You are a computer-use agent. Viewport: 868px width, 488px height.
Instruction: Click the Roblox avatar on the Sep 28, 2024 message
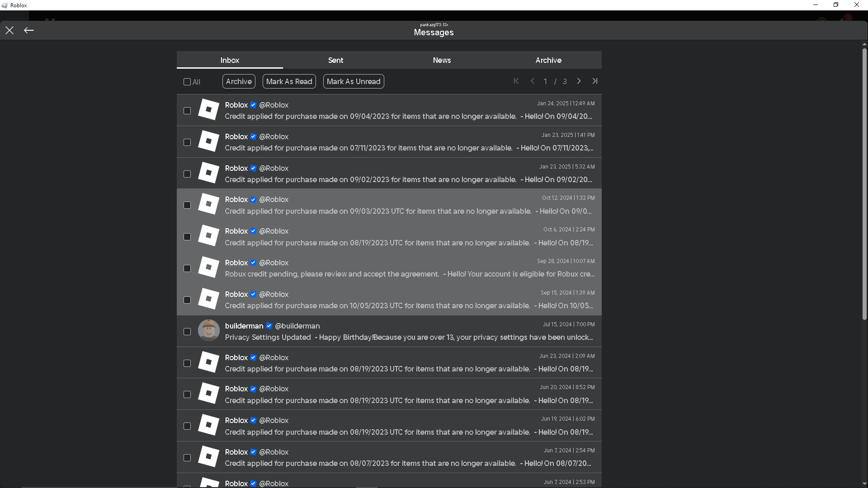click(x=209, y=267)
